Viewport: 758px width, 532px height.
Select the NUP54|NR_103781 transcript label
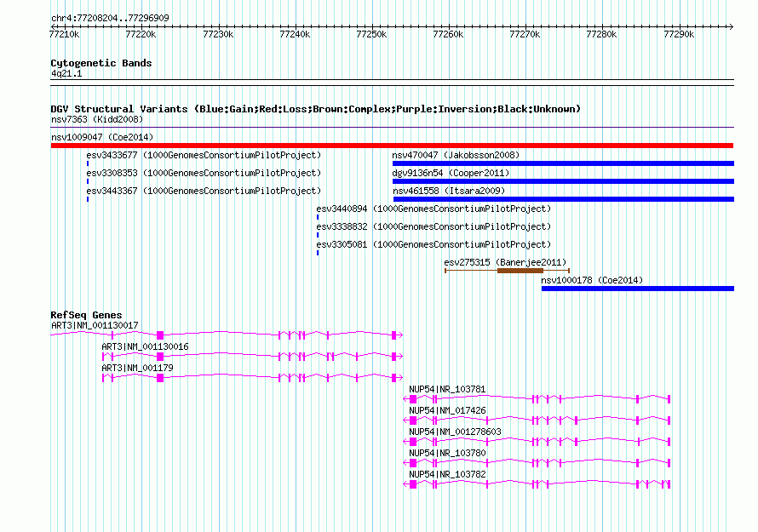click(447, 390)
